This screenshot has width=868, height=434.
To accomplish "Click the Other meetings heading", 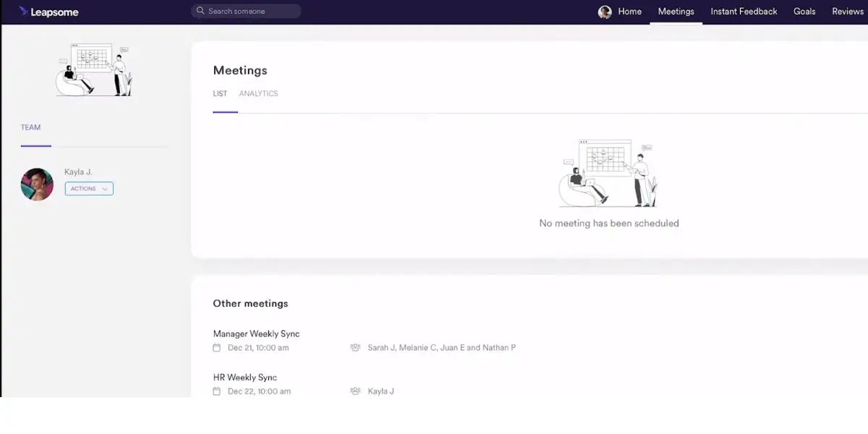I will 250,304.
